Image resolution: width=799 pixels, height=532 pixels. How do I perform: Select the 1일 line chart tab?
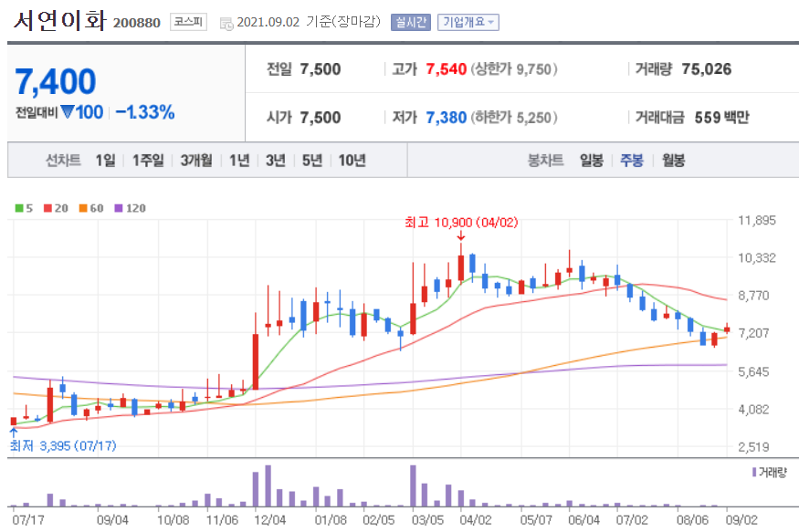(x=106, y=161)
